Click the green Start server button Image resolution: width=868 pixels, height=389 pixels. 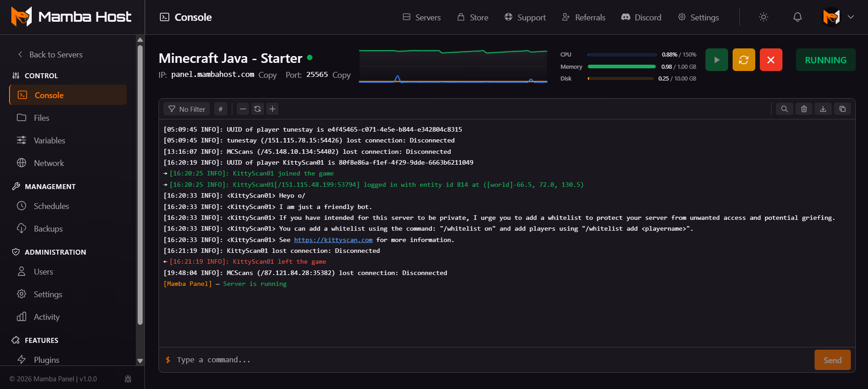[x=716, y=60]
